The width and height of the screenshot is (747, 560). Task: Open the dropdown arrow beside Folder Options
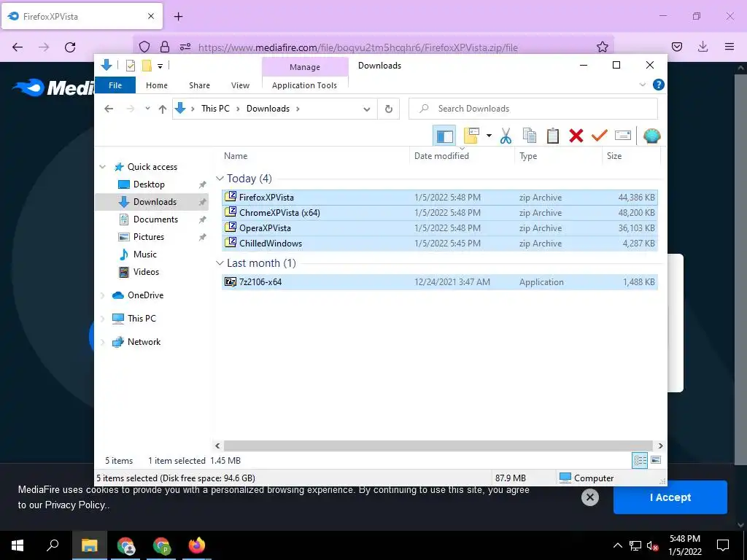(x=489, y=136)
